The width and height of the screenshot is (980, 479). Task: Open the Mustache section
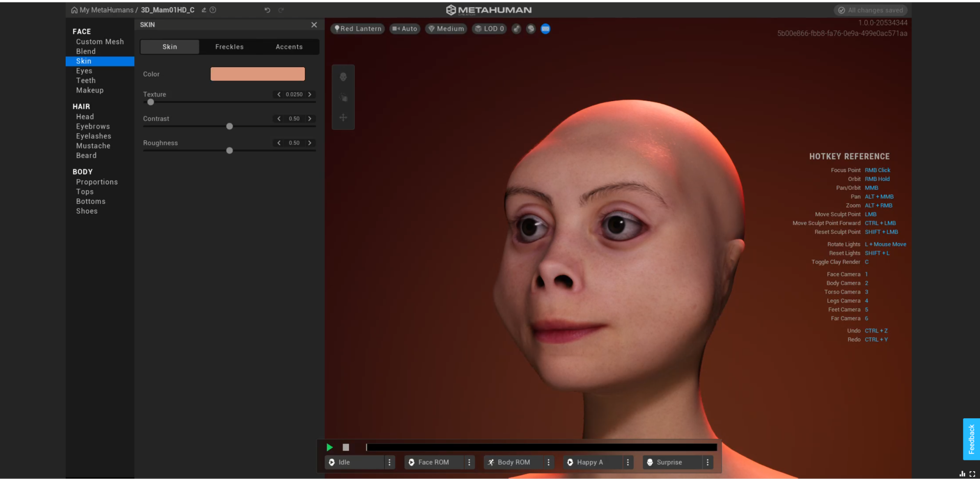click(93, 146)
